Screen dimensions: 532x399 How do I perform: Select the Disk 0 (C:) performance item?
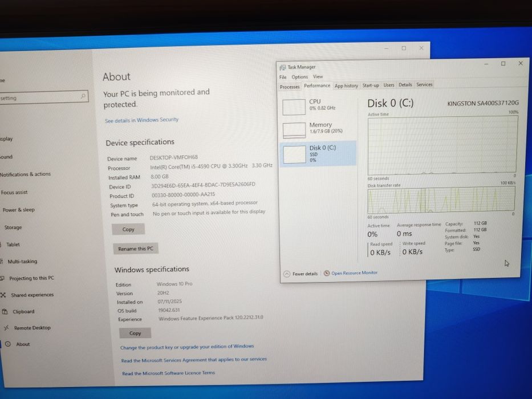(318, 153)
